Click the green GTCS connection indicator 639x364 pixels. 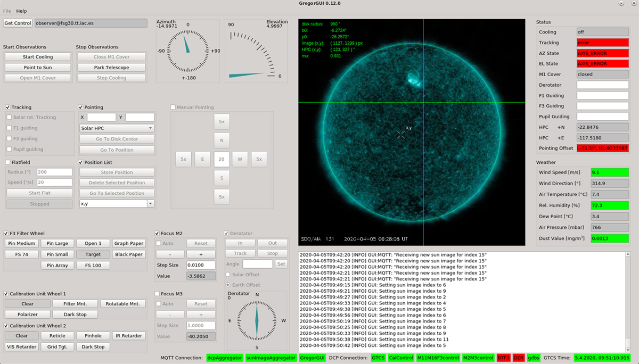click(x=378, y=358)
